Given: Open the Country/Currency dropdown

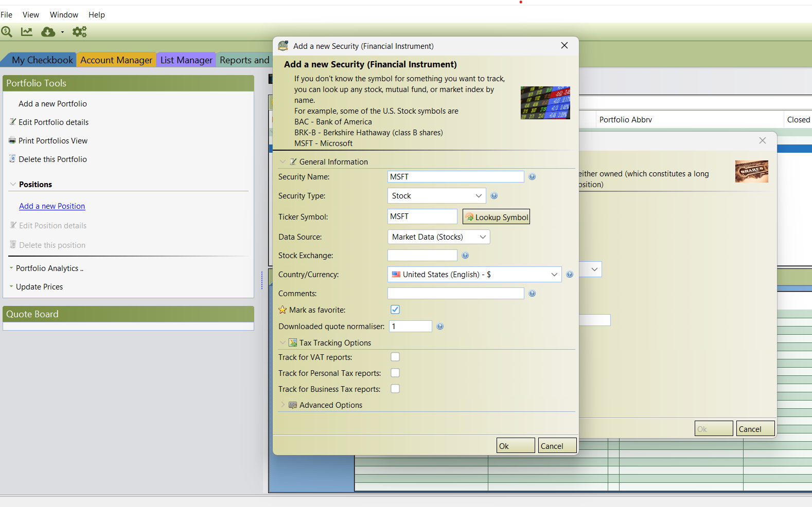Looking at the screenshot, I should (474, 275).
